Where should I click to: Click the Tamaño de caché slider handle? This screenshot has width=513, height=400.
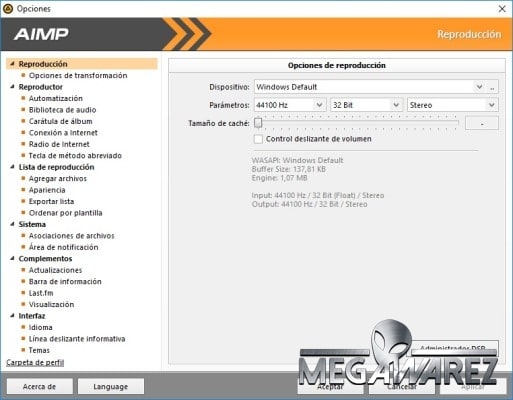tap(258, 123)
